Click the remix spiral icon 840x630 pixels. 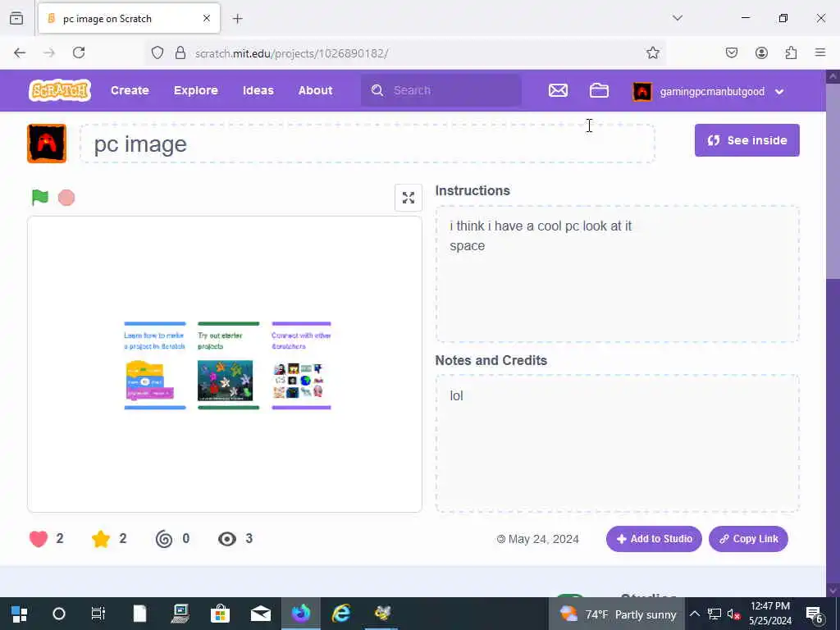[x=164, y=538]
